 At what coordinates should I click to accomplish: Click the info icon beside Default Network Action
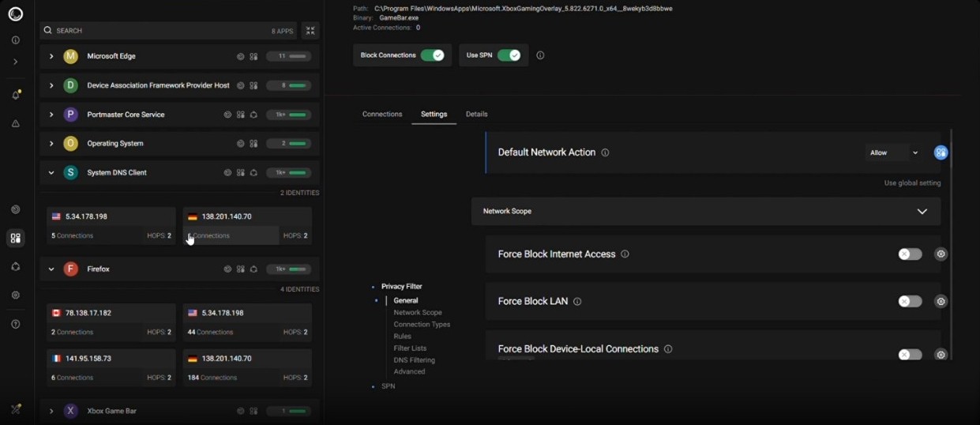[605, 152]
